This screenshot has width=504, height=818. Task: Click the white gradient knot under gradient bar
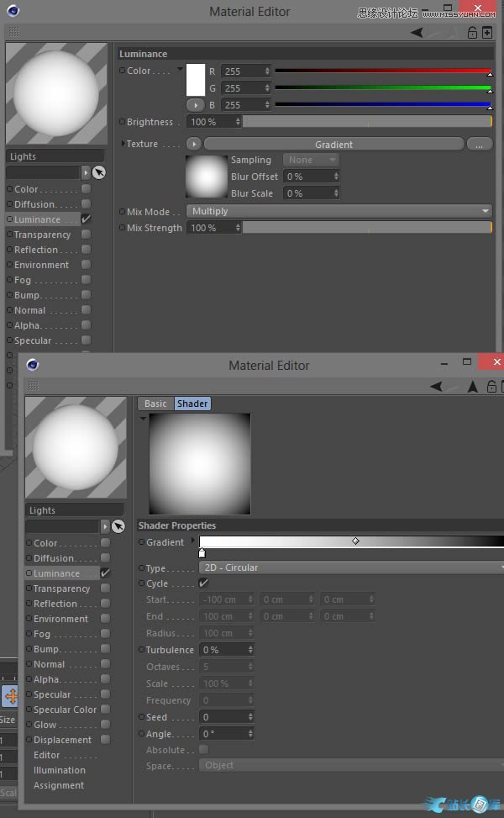pyautogui.click(x=202, y=553)
